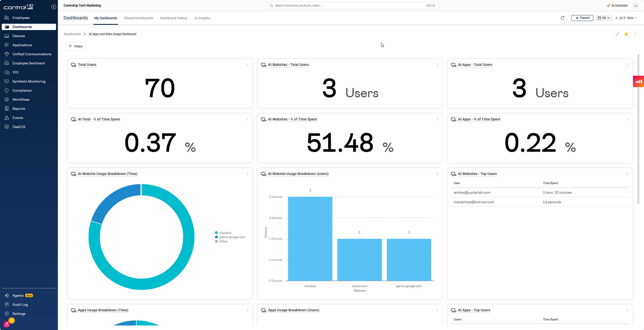Viewport: 644px width, 330px height.
Task: Collapse the left sidebar navigation
Action: (x=54, y=7)
